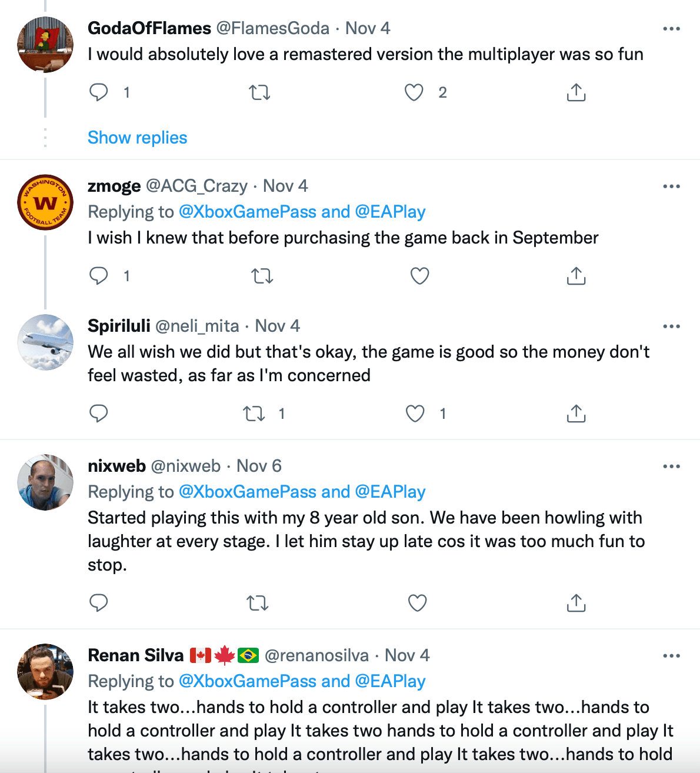Open more options on Spiriluli's tweet
The image size is (700, 773).
tap(671, 326)
